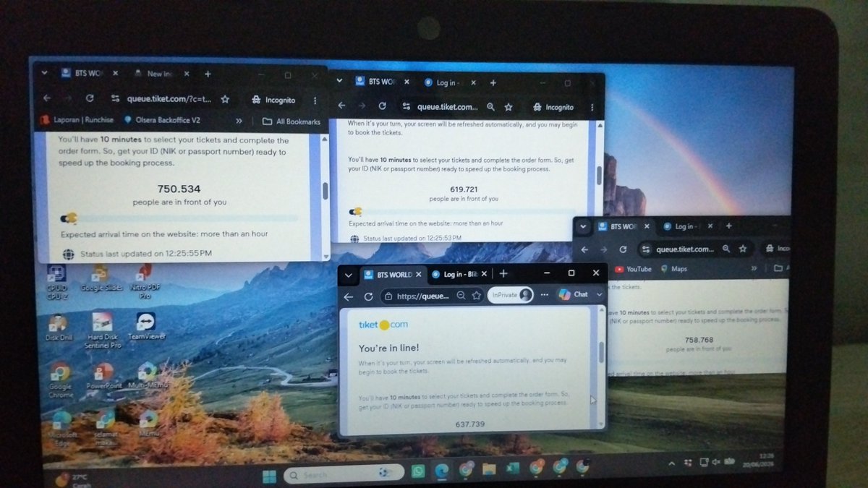Bookmark the page in the 619.721 queue window
The width and height of the screenshot is (868, 488).
pos(509,107)
